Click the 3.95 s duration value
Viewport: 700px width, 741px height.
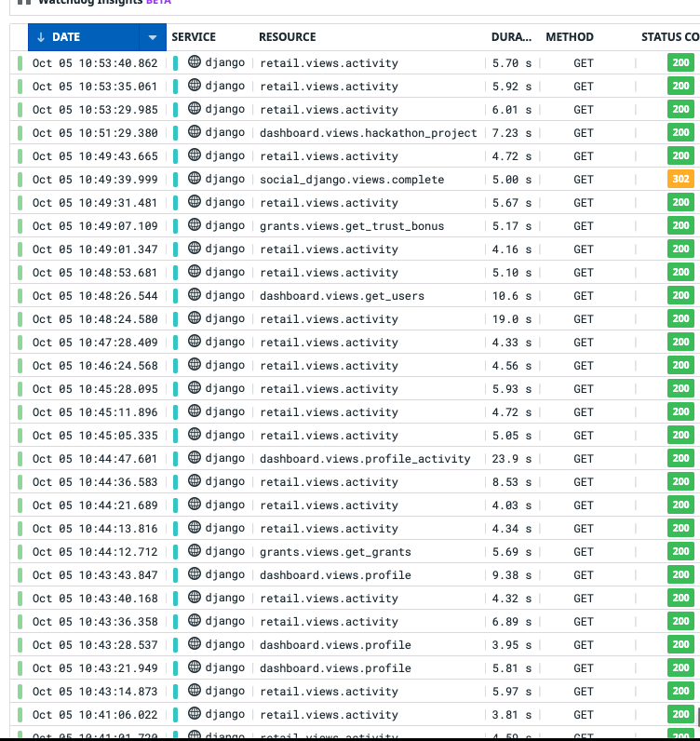tap(511, 645)
